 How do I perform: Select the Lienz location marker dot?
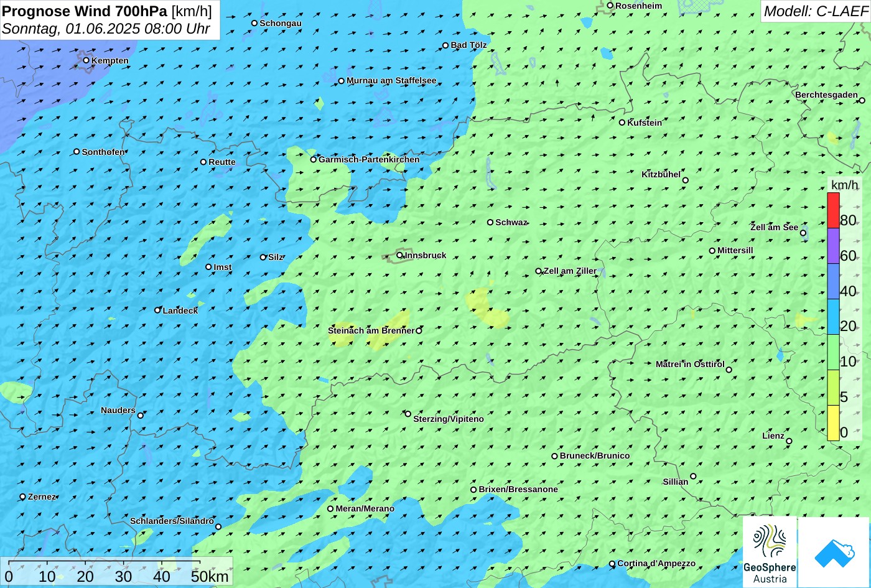(x=789, y=441)
